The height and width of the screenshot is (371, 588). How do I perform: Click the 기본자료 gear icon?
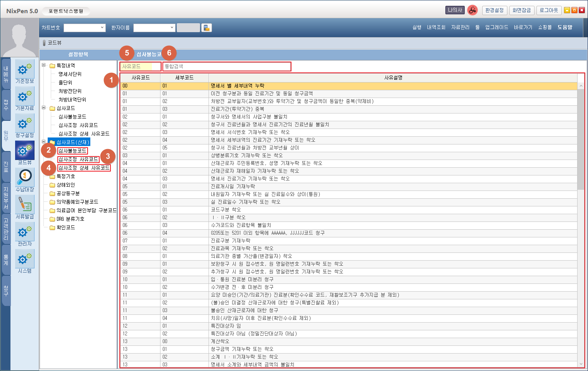coord(24,97)
